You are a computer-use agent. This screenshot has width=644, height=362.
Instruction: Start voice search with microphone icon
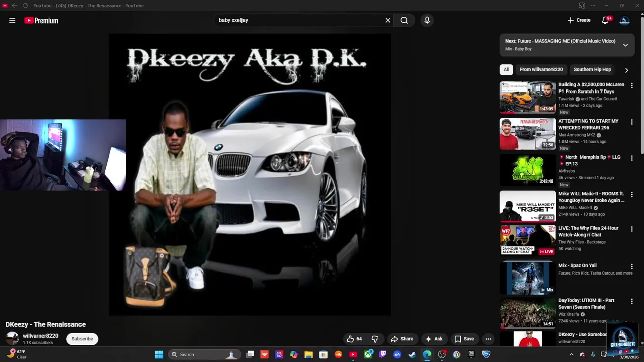coord(427,20)
